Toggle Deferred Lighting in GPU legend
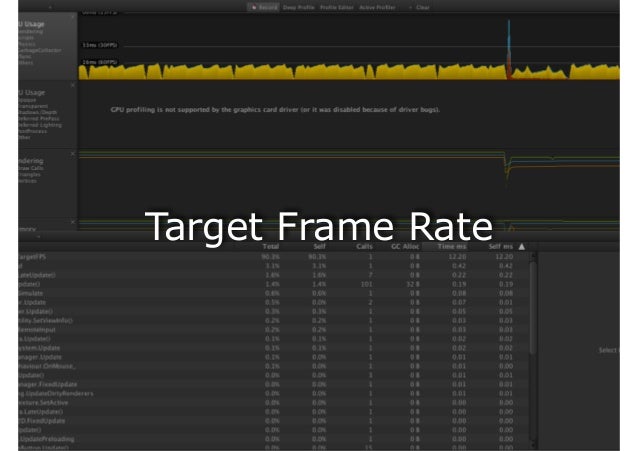Viewport: 638px width, 451px height. pyautogui.click(x=40, y=125)
